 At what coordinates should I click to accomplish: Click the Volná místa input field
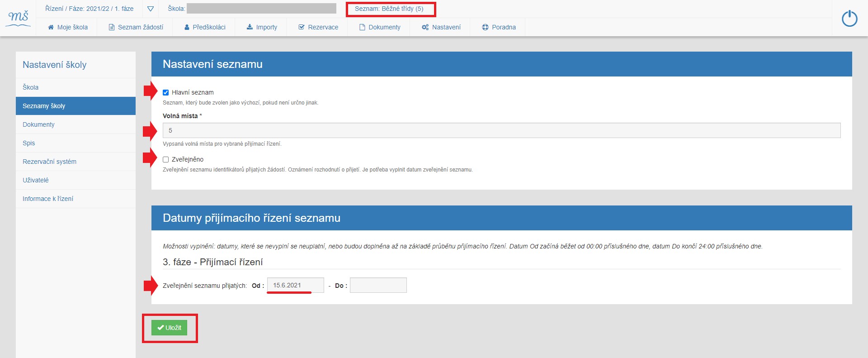coord(501,130)
